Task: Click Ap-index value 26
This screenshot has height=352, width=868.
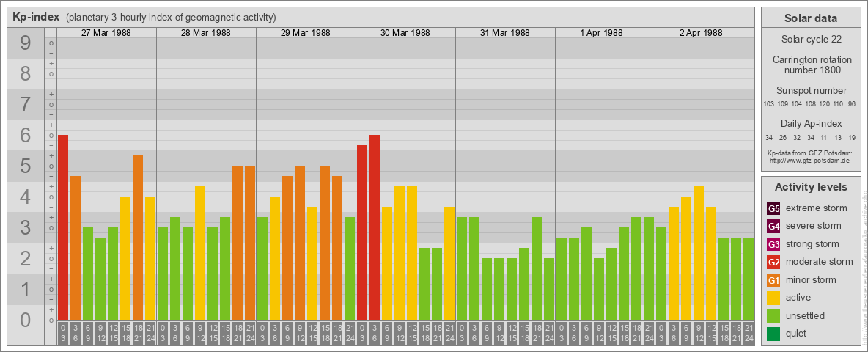Action: click(783, 137)
